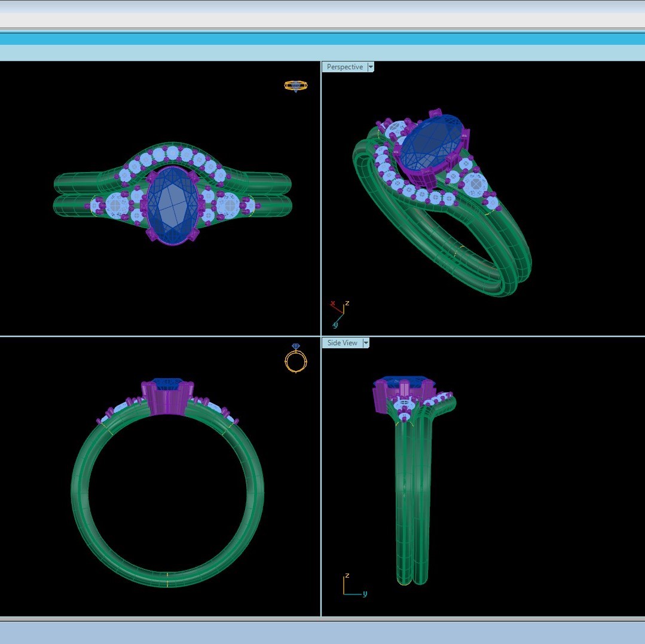Select the Side View viewport title label
Image resolution: width=645 pixels, height=644 pixels.
click(x=343, y=343)
